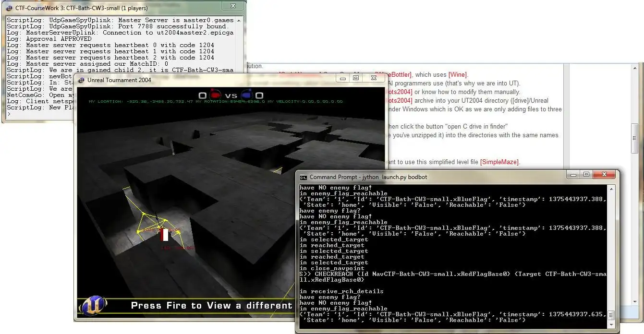The height and width of the screenshot is (334, 644).
Task: Click 'Log: Approval APPROVED' line in server log
Action: [49, 39]
